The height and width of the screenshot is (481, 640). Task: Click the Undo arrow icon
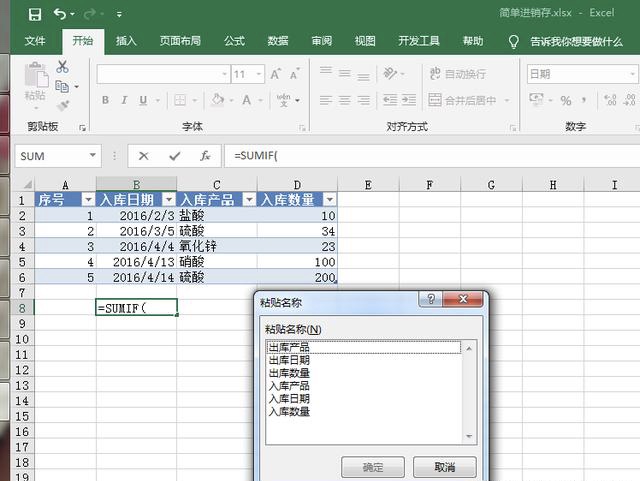pos(60,14)
